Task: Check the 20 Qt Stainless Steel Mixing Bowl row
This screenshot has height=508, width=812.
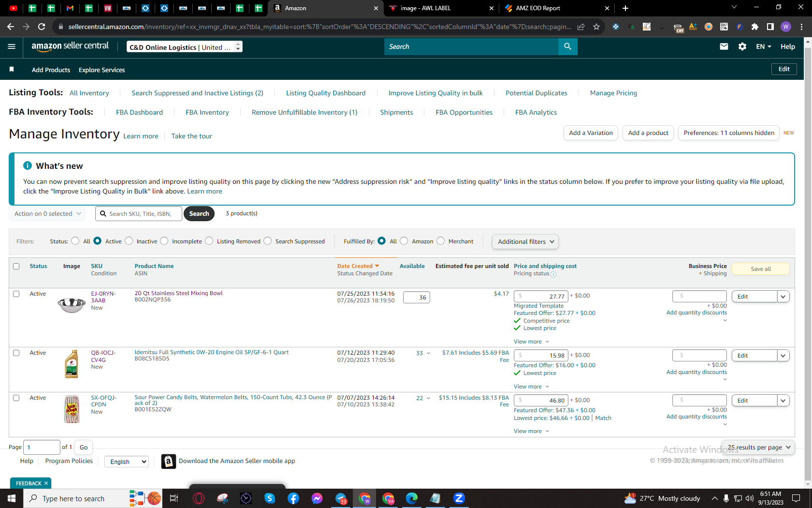Action: pos(16,294)
